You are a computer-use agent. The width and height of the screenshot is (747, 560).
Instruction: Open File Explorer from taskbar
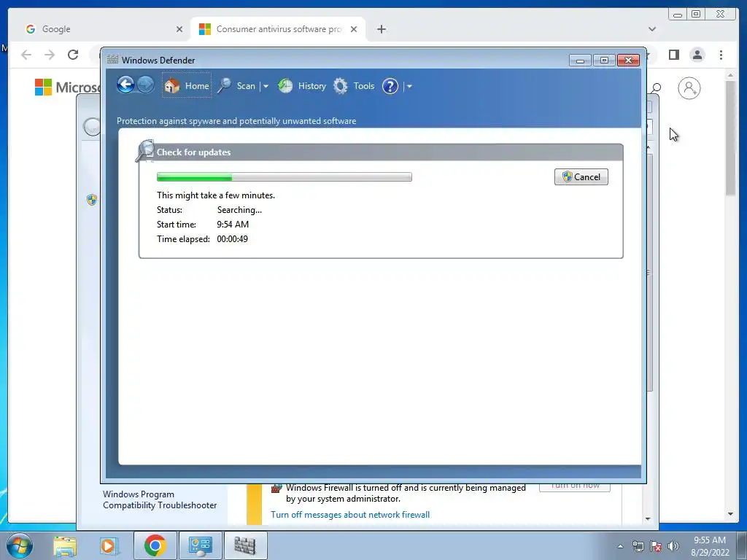tap(65, 545)
